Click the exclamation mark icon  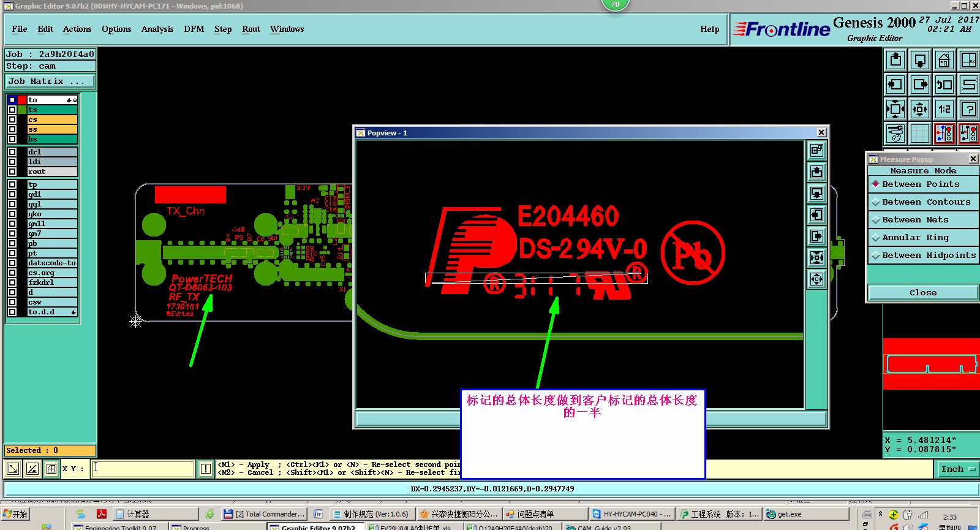(x=206, y=469)
